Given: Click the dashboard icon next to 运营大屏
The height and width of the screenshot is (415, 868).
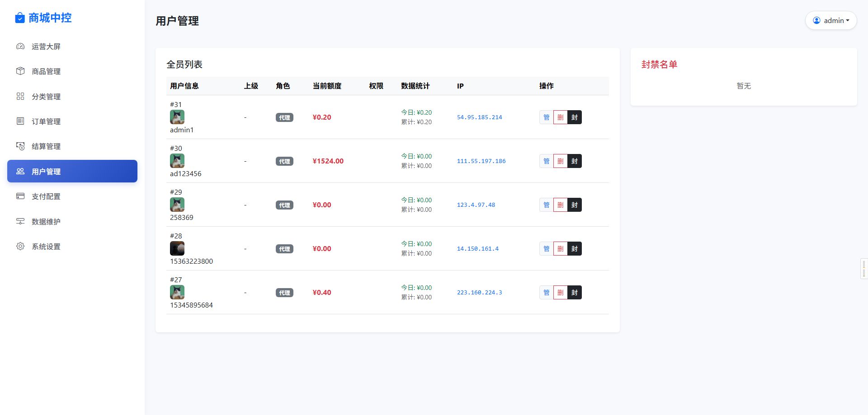Looking at the screenshot, I should [x=20, y=46].
